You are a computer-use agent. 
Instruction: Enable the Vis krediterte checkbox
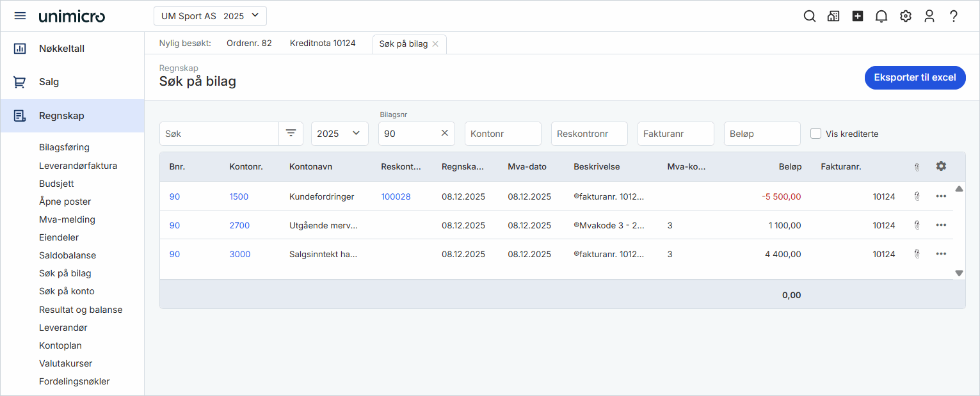(x=815, y=134)
